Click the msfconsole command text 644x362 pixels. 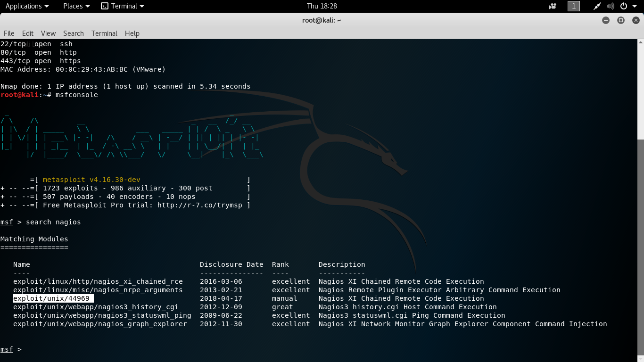(77, 95)
